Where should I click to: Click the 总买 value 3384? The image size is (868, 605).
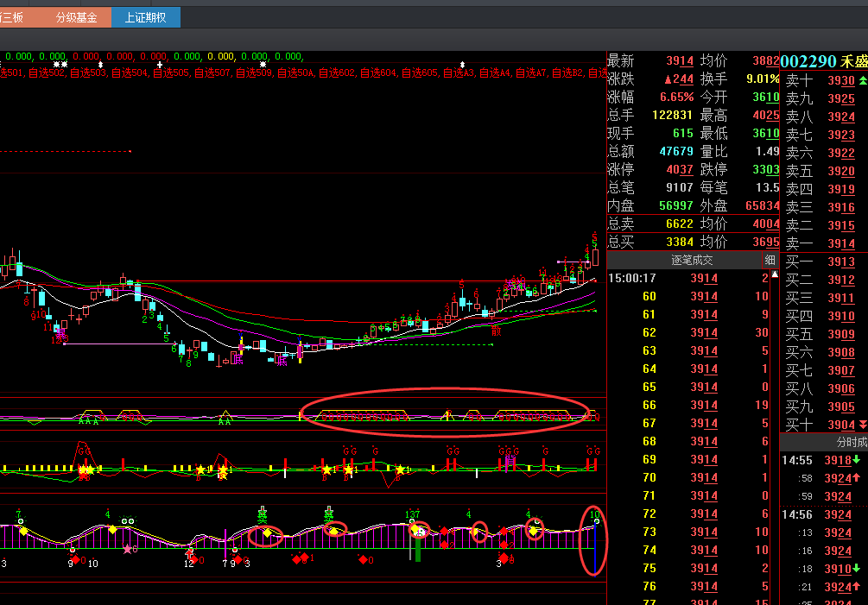click(x=679, y=242)
